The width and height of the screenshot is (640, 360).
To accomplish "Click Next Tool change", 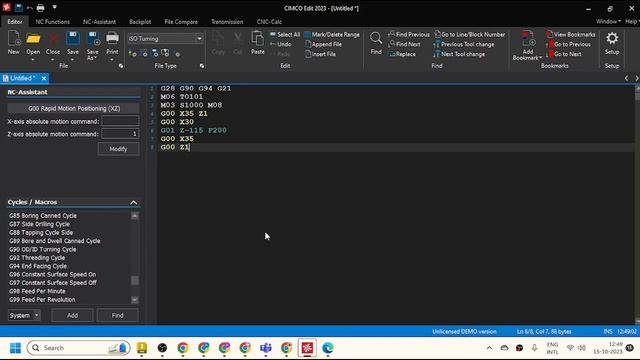I will [460, 54].
